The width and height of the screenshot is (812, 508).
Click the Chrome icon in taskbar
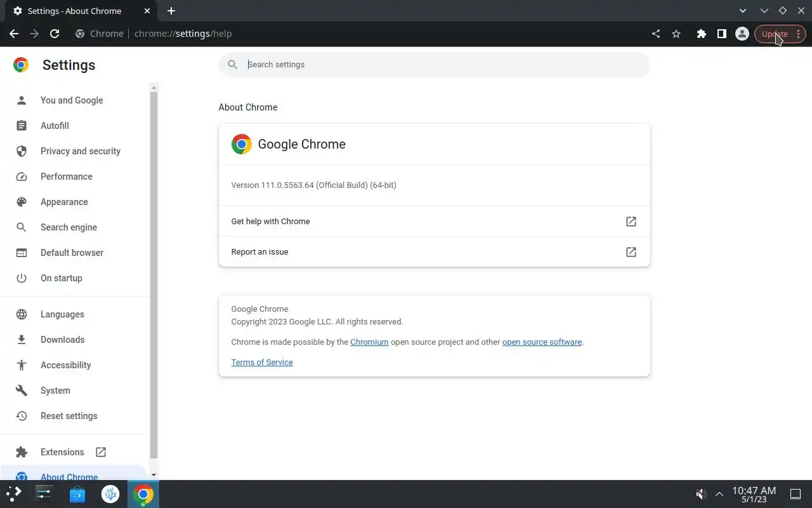[143, 493]
